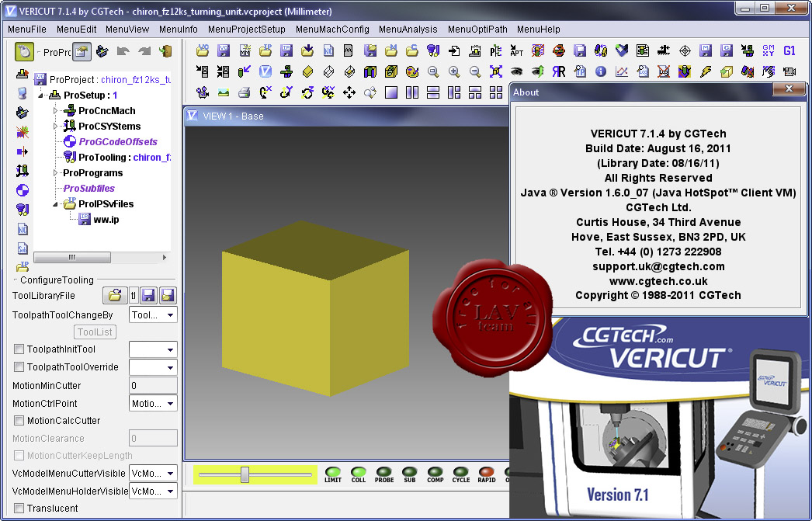Click the Fit view icon with arrows and cube
812x521 pixels.
(x=495, y=71)
